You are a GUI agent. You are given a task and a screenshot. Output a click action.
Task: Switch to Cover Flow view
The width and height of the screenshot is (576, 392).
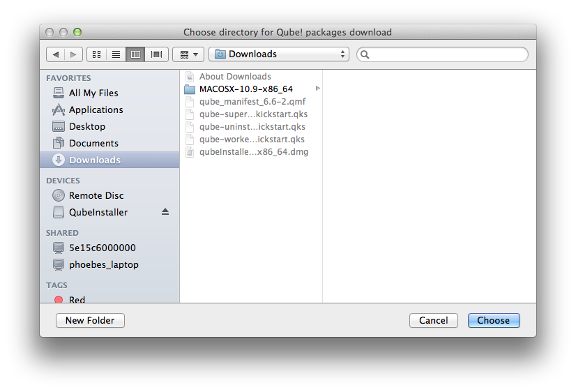tap(156, 54)
